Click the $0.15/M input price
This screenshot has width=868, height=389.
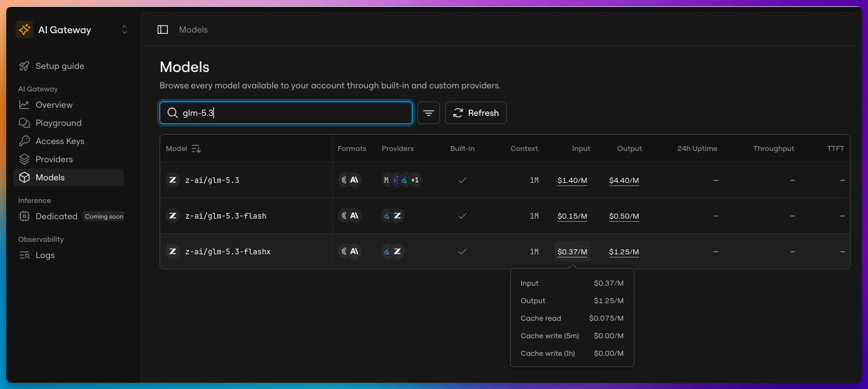tap(573, 216)
